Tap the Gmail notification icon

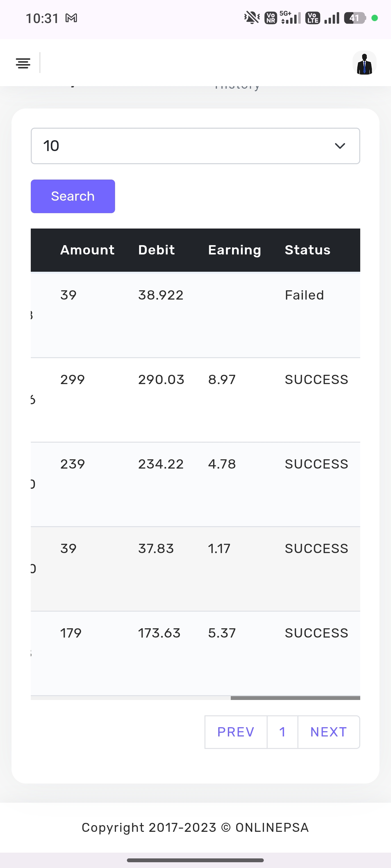[x=71, y=18]
